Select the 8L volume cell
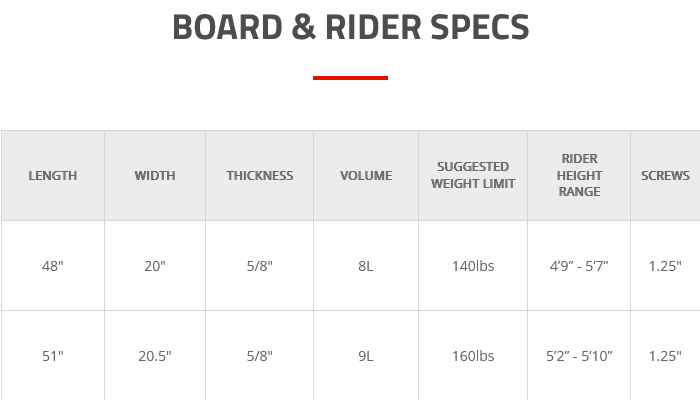This screenshot has width=700, height=400. pos(366,266)
